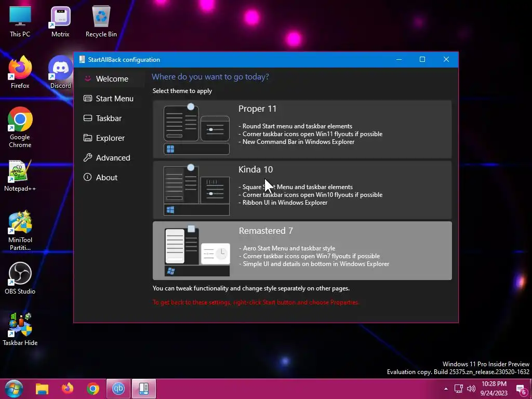This screenshot has width=532, height=399.
Task: Open the volume tray icon
Action: (x=471, y=389)
